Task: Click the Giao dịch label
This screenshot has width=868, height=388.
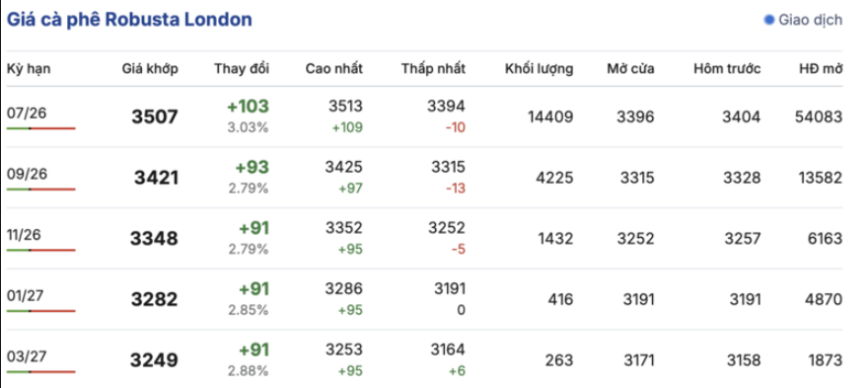Action: pos(811,20)
